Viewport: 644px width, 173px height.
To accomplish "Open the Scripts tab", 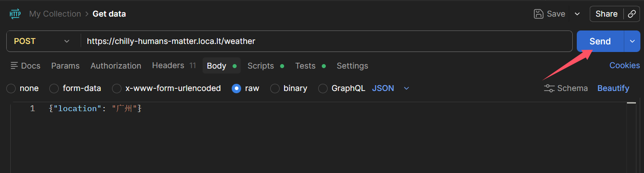I will pos(266,66).
